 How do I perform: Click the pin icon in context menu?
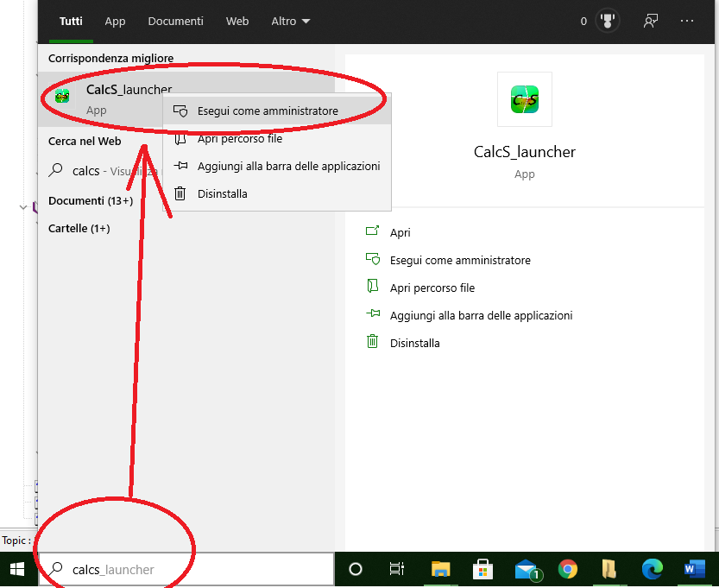[180, 166]
